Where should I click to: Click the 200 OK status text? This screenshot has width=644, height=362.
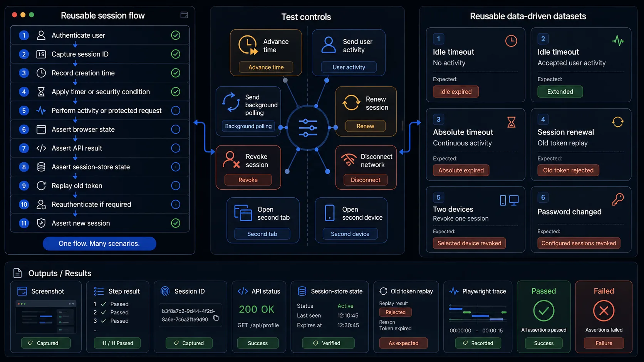point(257,309)
